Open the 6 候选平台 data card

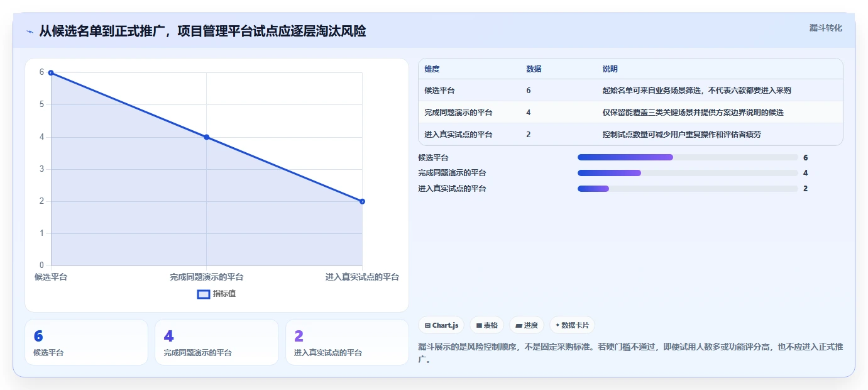[x=86, y=342]
